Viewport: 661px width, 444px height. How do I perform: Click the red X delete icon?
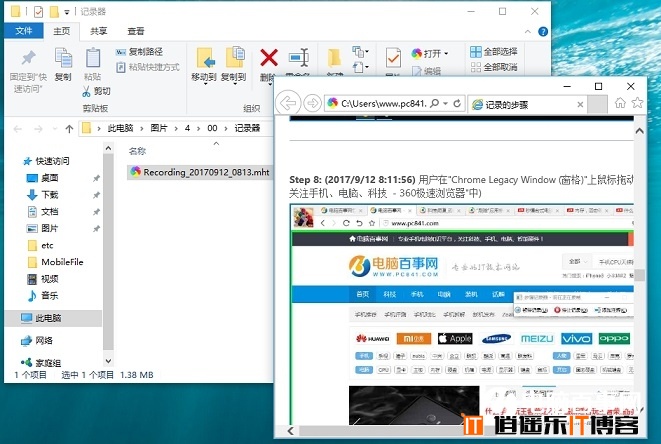269,58
